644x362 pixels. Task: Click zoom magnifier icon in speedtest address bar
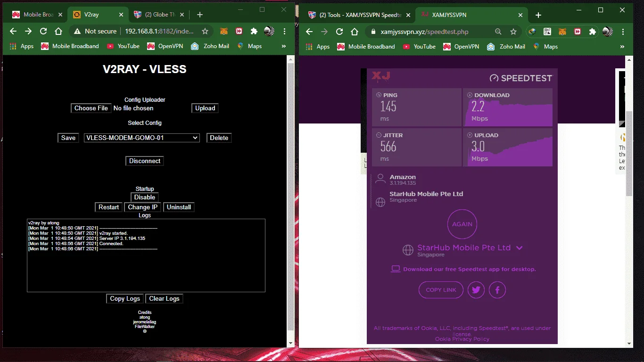click(498, 32)
